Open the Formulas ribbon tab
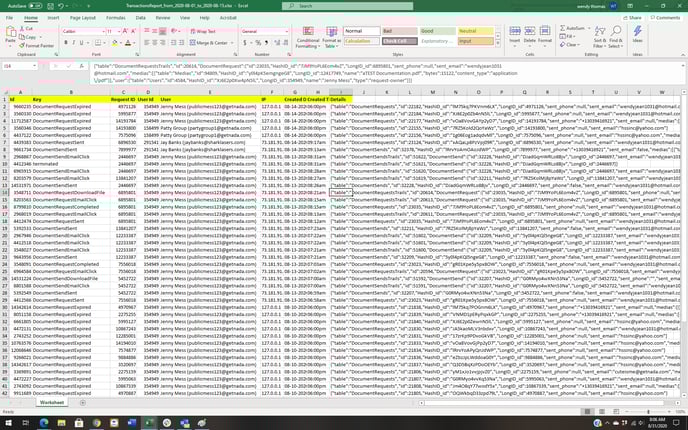The image size is (688, 430). coord(116,17)
